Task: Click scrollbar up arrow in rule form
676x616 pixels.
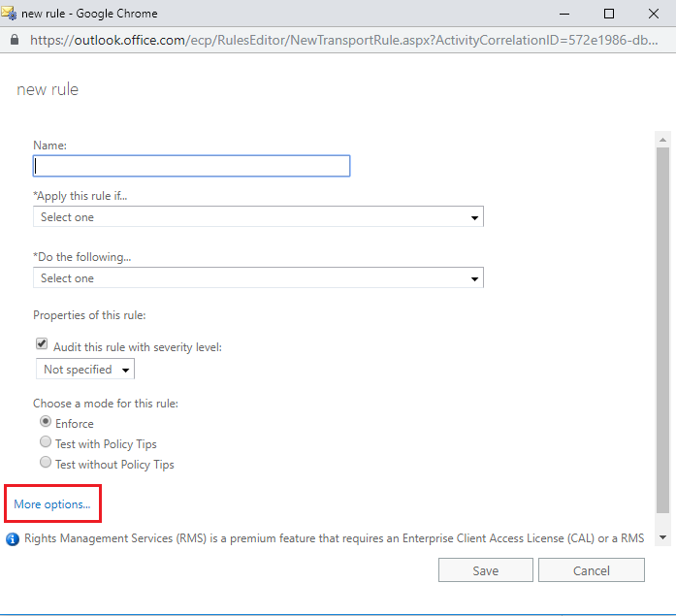Action: (662, 140)
